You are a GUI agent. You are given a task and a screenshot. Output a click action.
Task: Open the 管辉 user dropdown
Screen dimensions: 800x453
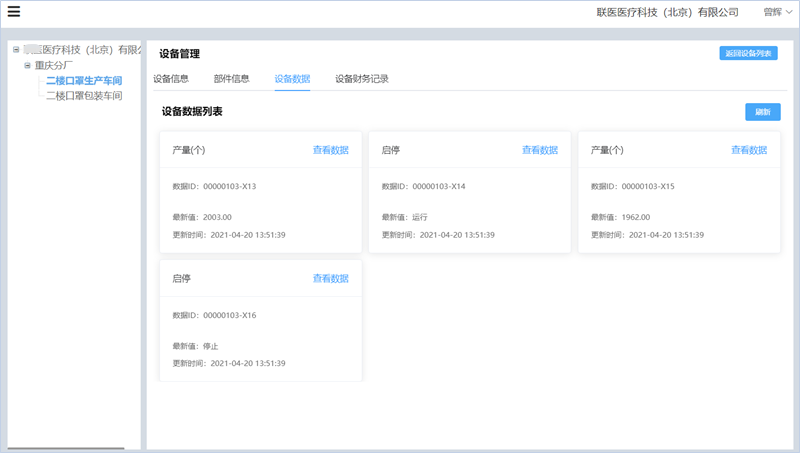point(777,13)
